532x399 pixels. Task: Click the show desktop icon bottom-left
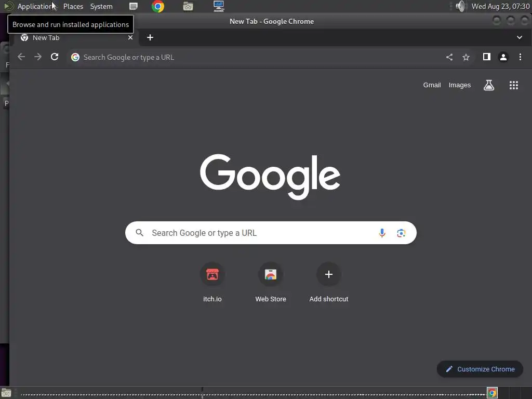click(x=6, y=393)
